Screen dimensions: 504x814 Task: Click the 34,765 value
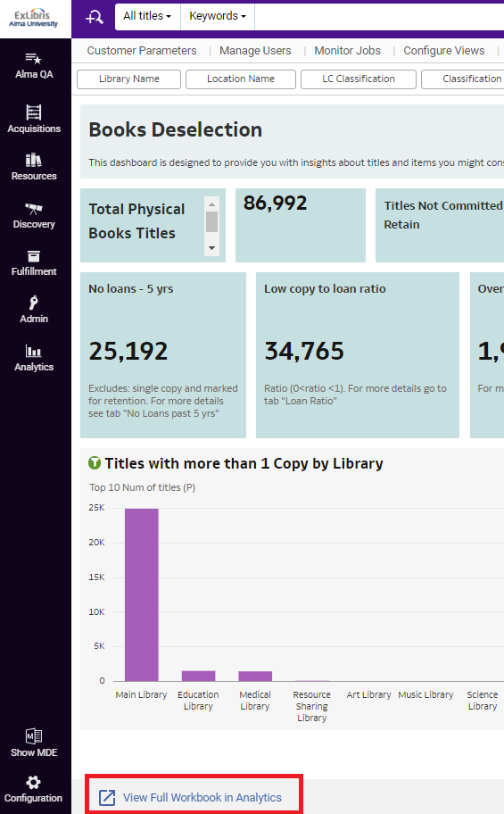(x=304, y=352)
